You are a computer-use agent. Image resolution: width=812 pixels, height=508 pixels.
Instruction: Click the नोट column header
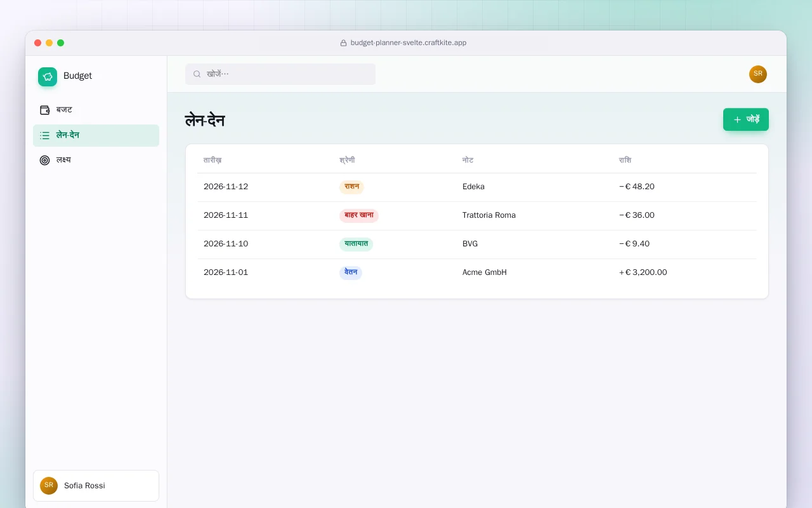[468, 160]
